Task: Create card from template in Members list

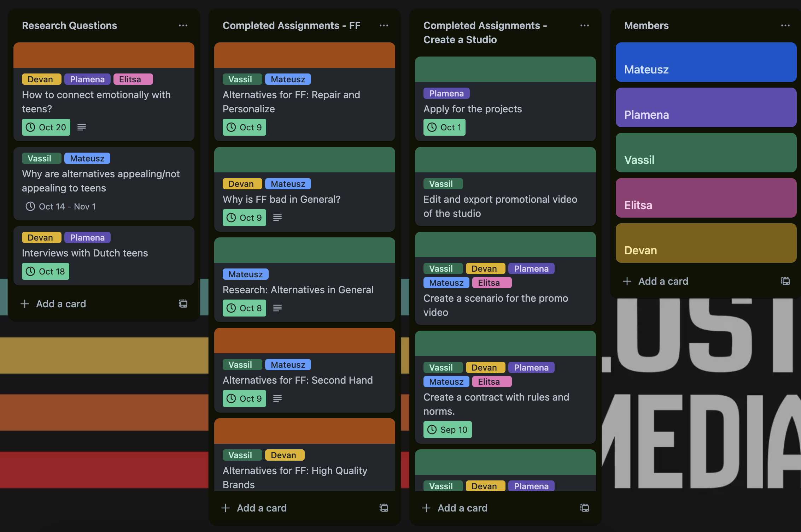Action: (785, 281)
